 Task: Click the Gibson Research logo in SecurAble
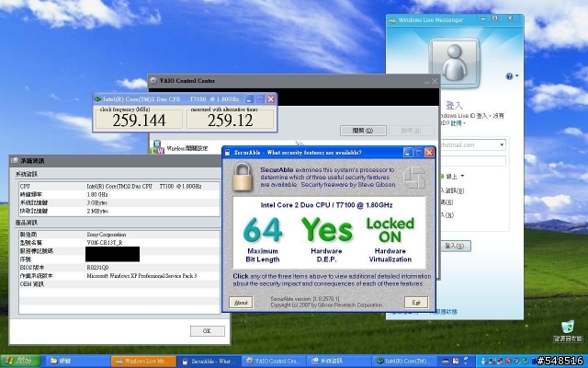(414, 177)
